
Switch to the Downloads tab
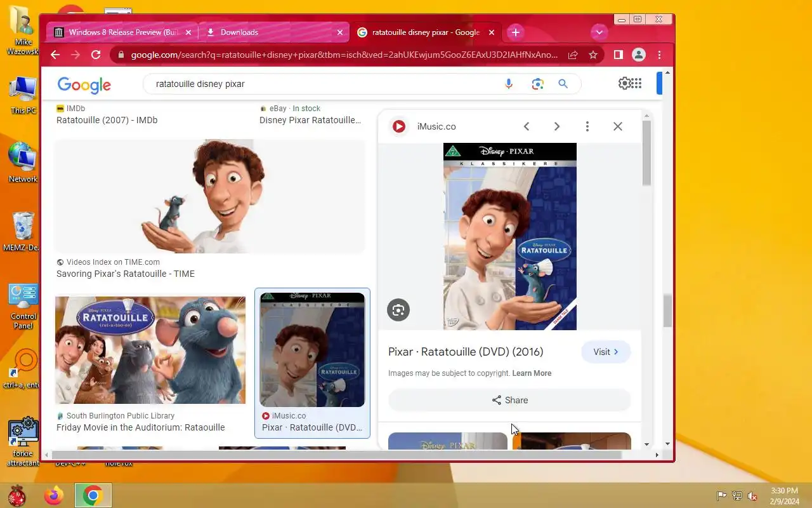[x=274, y=32]
